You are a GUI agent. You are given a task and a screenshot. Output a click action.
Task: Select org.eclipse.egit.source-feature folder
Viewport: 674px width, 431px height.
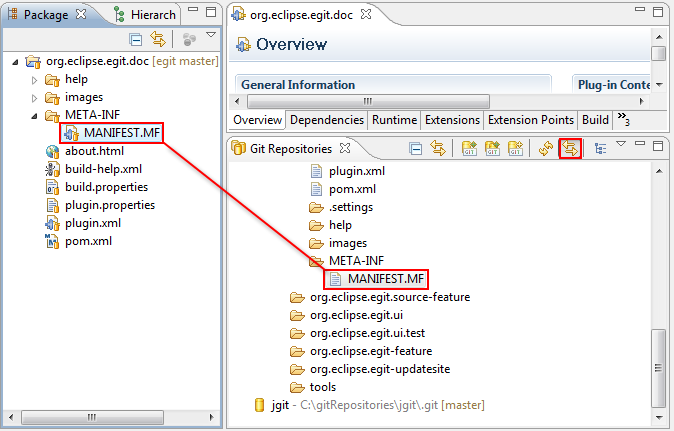(390, 297)
